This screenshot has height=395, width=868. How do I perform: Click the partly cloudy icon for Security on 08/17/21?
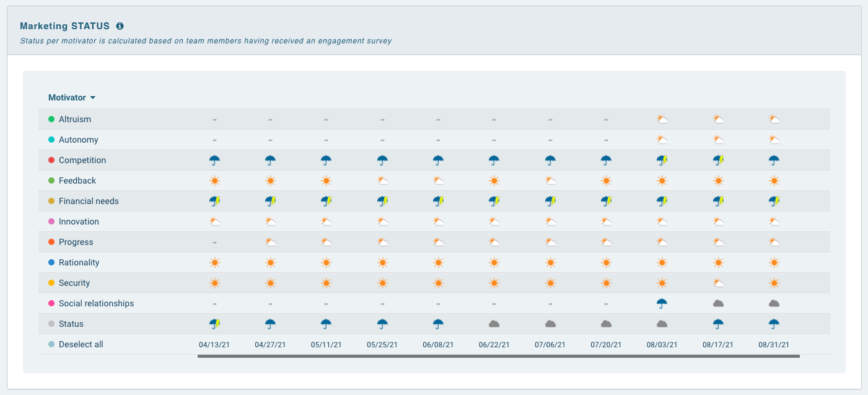[x=718, y=282]
